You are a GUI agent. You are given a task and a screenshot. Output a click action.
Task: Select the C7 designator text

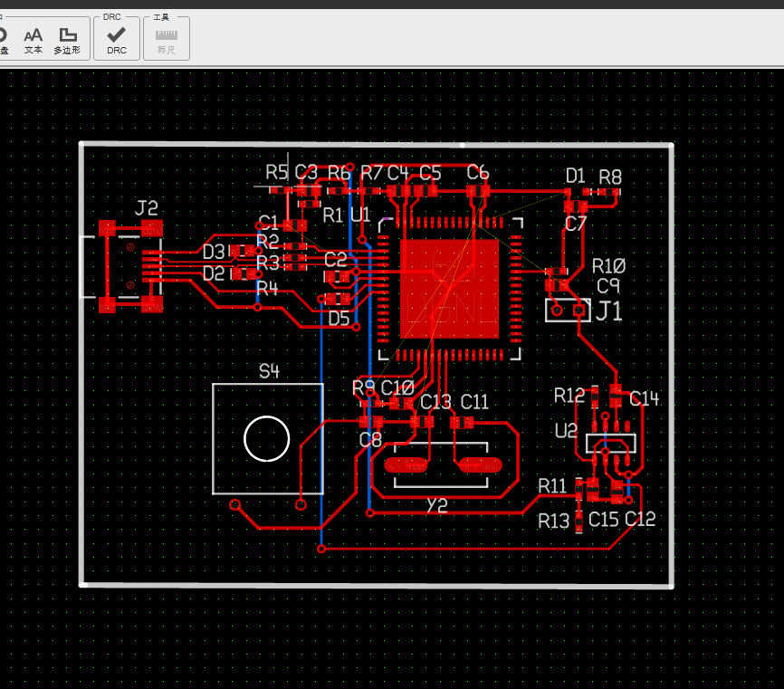575,224
